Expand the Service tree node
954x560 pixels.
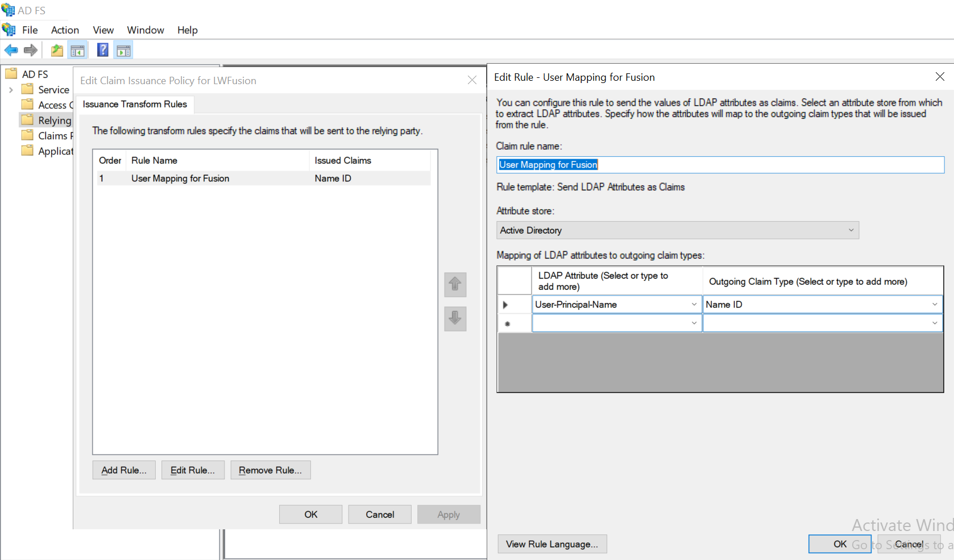[x=11, y=89]
